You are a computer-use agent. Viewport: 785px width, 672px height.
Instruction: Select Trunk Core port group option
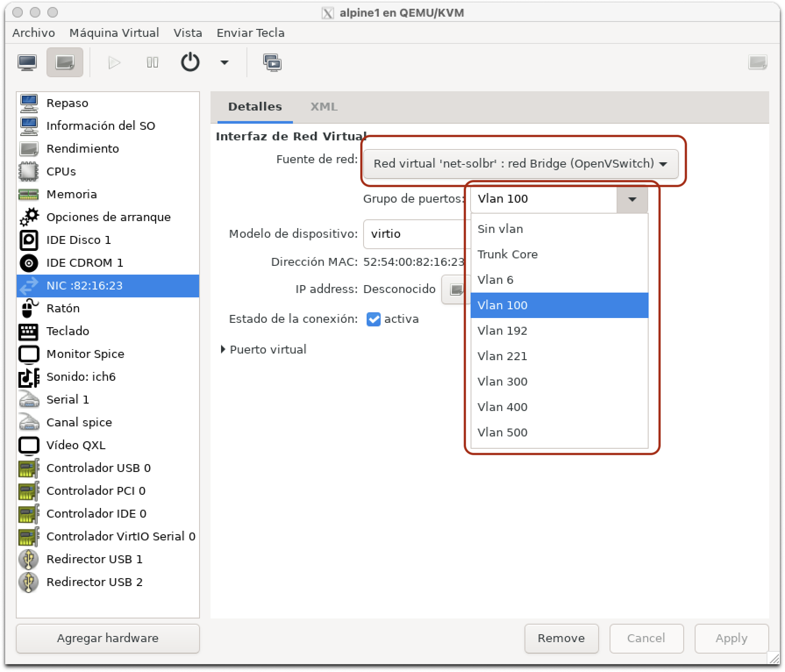559,254
